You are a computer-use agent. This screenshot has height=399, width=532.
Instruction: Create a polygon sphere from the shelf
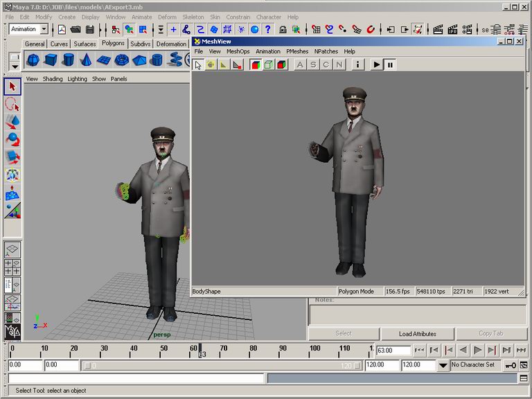[x=33, y=60]
